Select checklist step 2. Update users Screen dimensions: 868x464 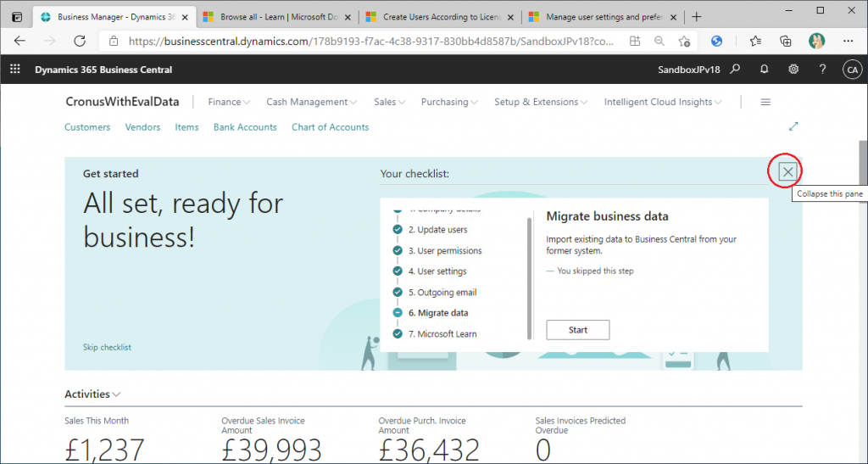pyautogui.click(x=437, y=229)
